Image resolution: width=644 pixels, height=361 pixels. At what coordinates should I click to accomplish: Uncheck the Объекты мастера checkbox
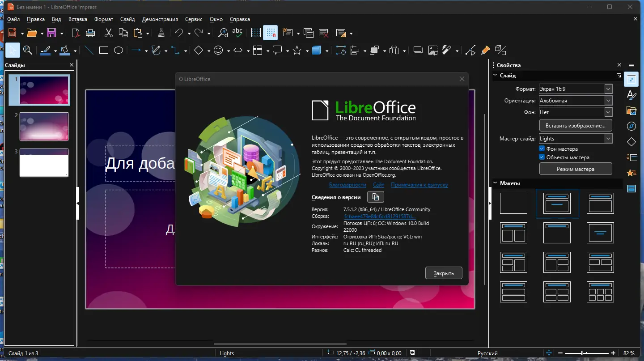[x=542, y=157]
